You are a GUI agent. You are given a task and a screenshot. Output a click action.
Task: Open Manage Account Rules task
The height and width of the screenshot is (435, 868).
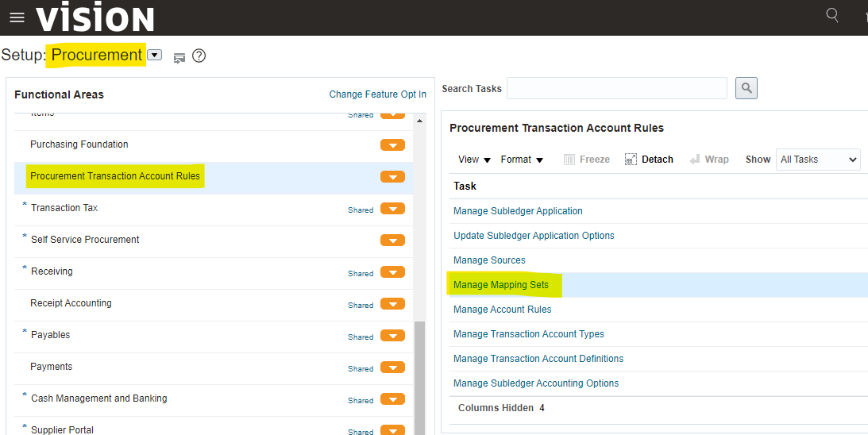pos(502,310)
